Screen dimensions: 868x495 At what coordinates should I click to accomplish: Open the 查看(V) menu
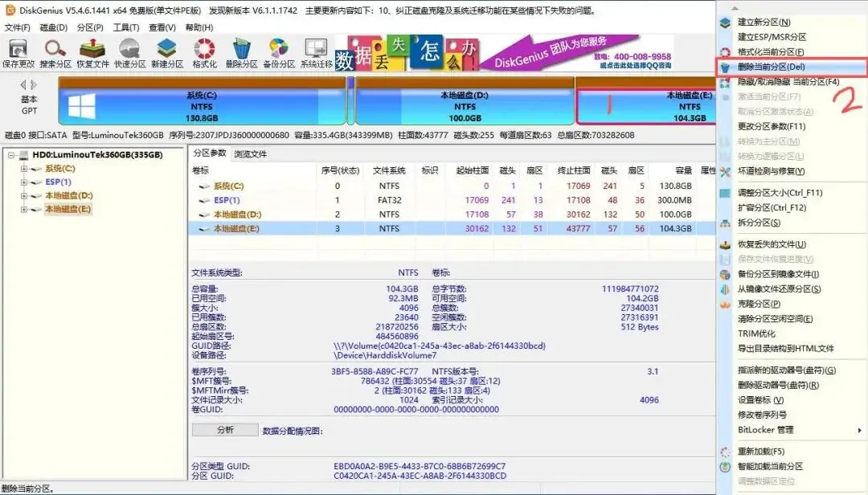(x=162, y=27)
